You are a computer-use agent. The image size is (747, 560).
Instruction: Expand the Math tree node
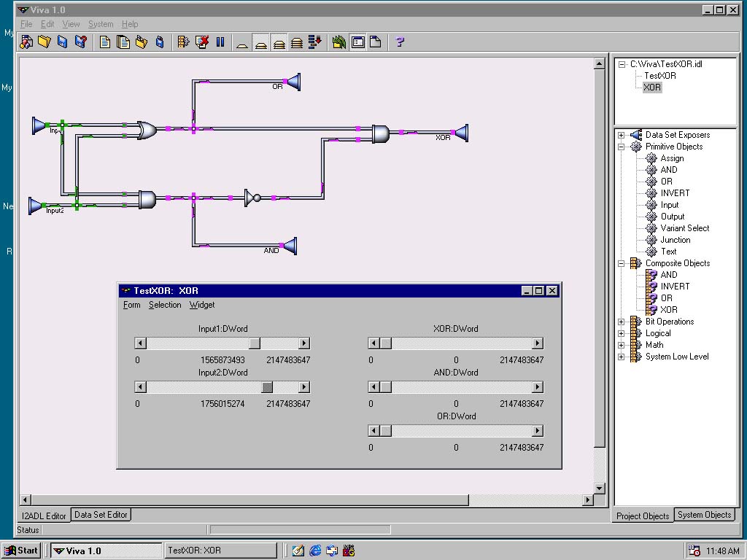pos(622,345)
